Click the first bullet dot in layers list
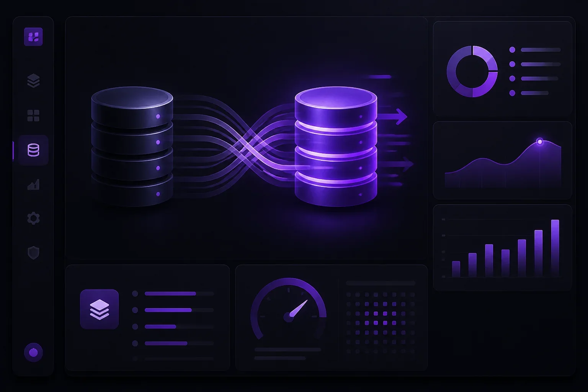588x392 pixels. tap(135, 294)
